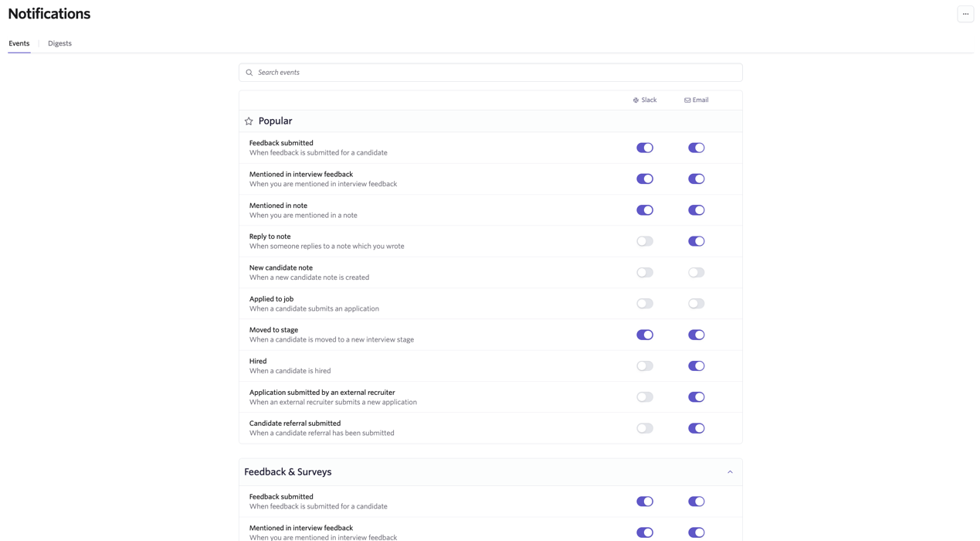Click the Feedback & Surveys section heading
The image size is (980, 541).
[x=288, y=472]
